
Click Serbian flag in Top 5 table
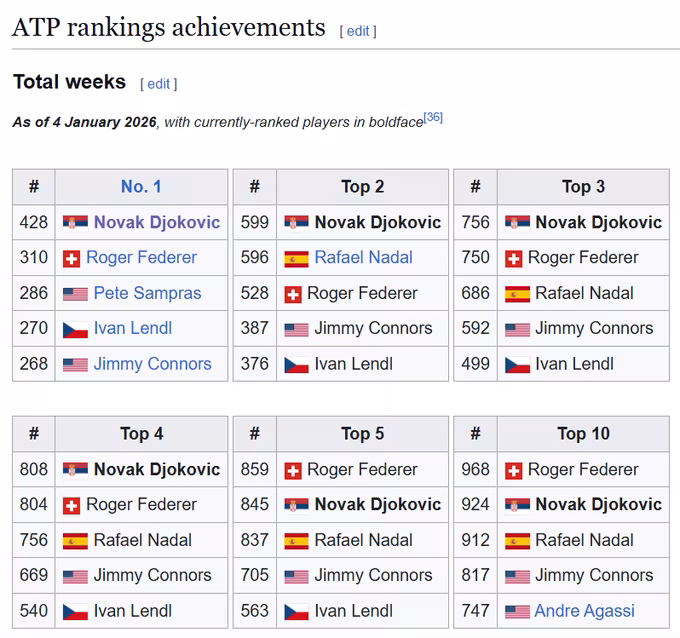(x=297, y=505)
